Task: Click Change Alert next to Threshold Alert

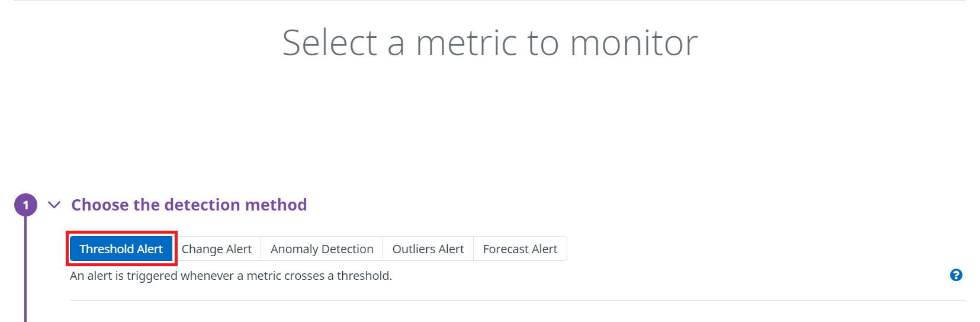Action: [x=217, y=249]
